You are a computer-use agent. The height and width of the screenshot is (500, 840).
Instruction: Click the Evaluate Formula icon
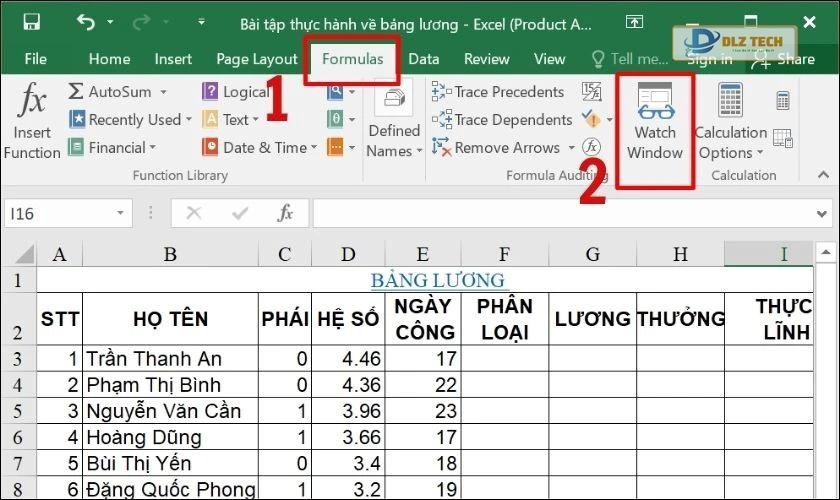coord(592,147)
